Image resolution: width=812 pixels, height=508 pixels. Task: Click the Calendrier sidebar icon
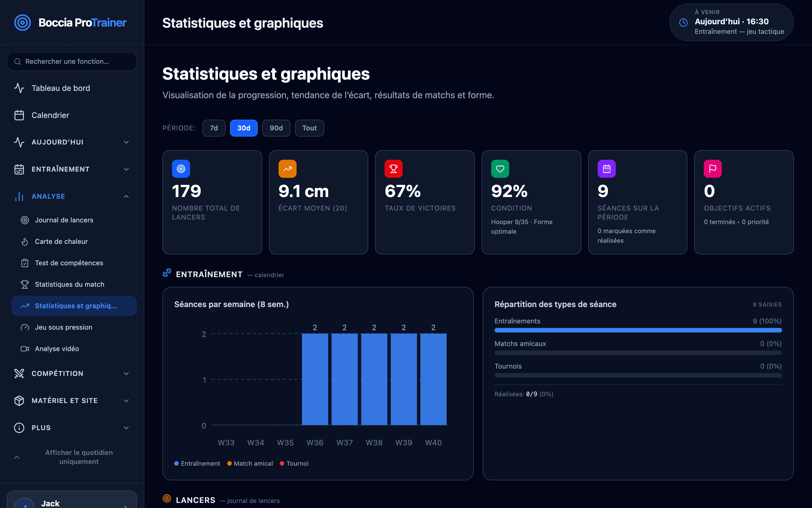pos(19,115)
